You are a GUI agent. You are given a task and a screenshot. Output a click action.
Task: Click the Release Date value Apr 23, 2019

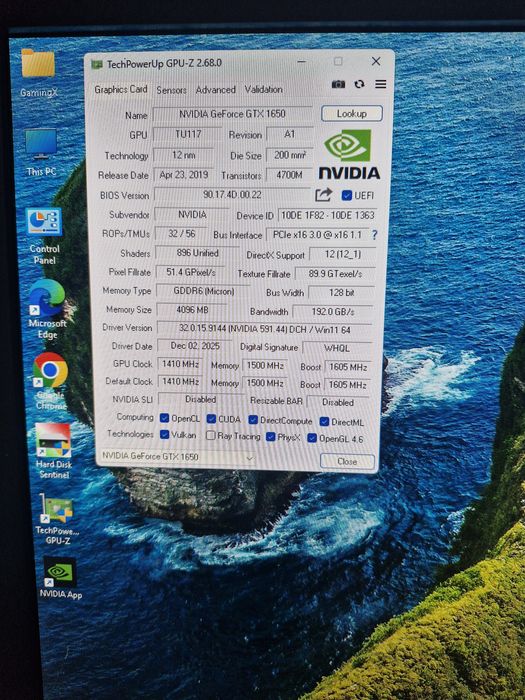coord(184,175)
